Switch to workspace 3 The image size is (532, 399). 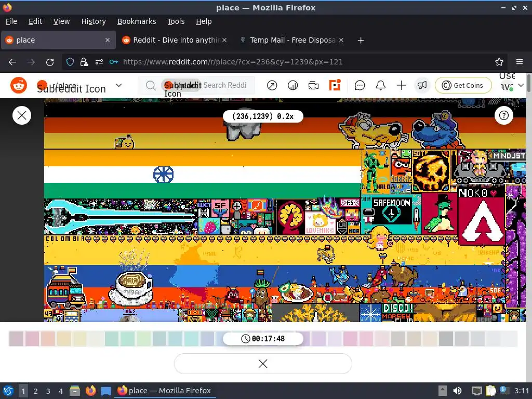pos(48,391)
